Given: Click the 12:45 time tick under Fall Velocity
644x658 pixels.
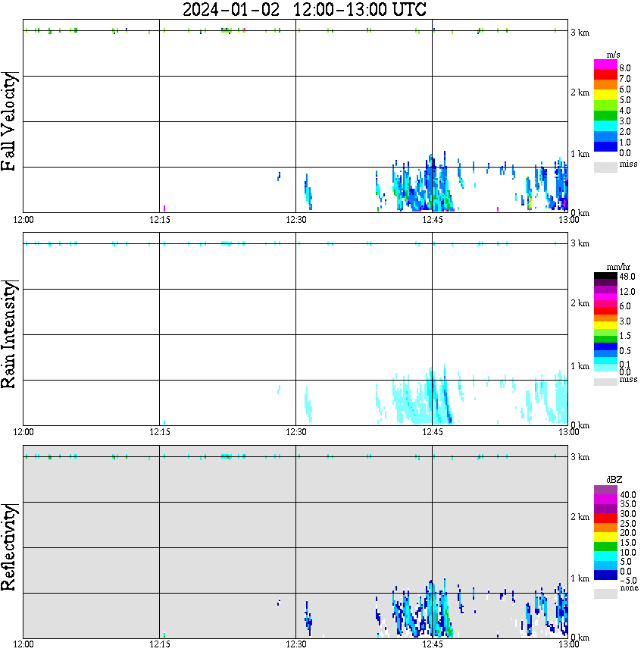Looking at the screenshot, I should 432,220.
